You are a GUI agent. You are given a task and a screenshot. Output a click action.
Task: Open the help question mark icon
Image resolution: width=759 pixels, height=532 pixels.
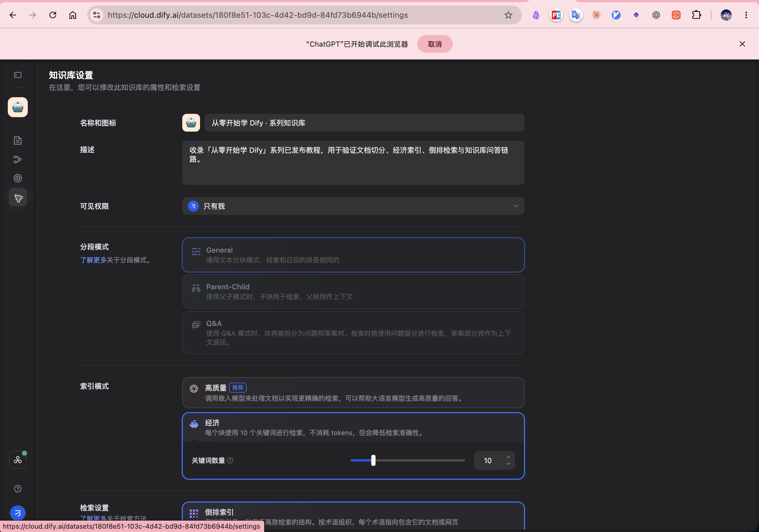point(18,489)
